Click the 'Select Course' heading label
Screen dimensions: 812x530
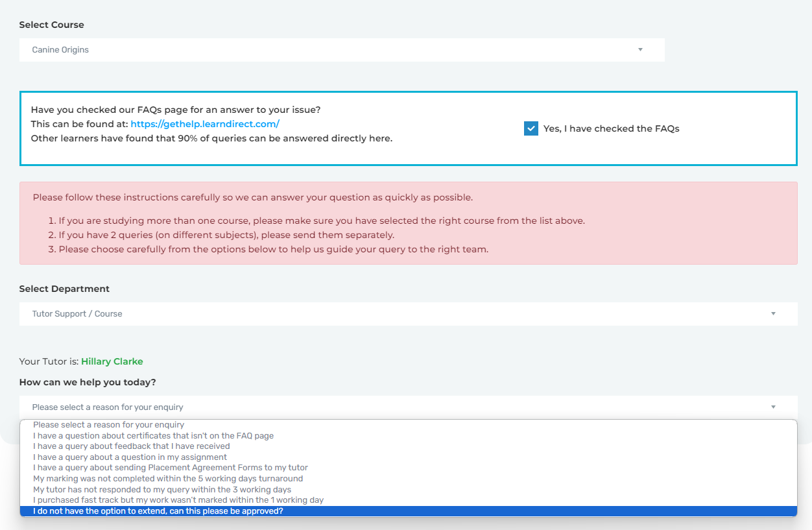pos(52,25)
